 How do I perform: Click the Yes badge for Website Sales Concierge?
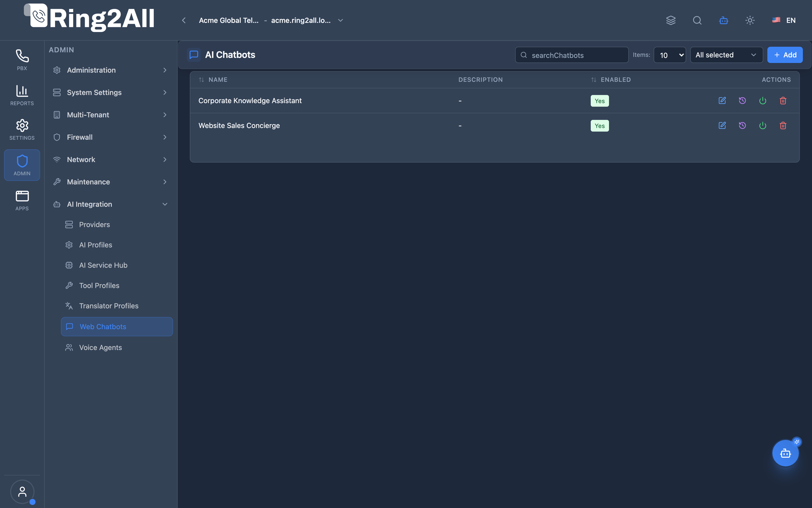pos(600,126)
